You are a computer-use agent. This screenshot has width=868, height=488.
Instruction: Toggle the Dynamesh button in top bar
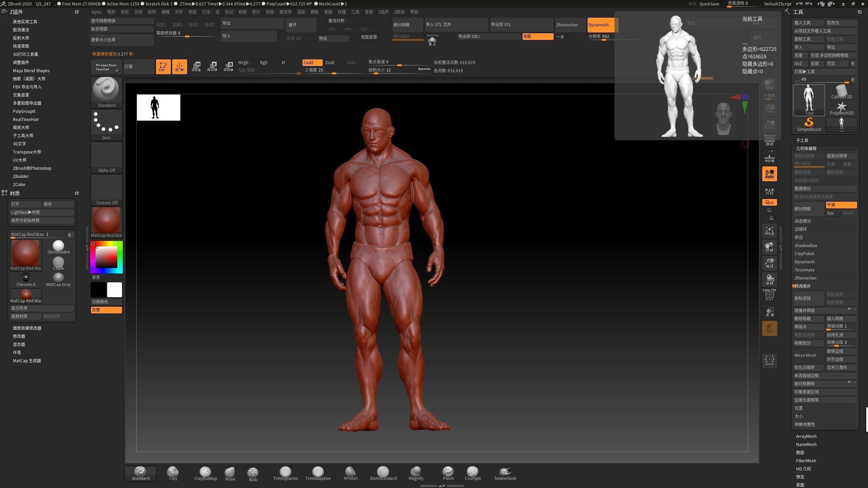click(603, 25)
